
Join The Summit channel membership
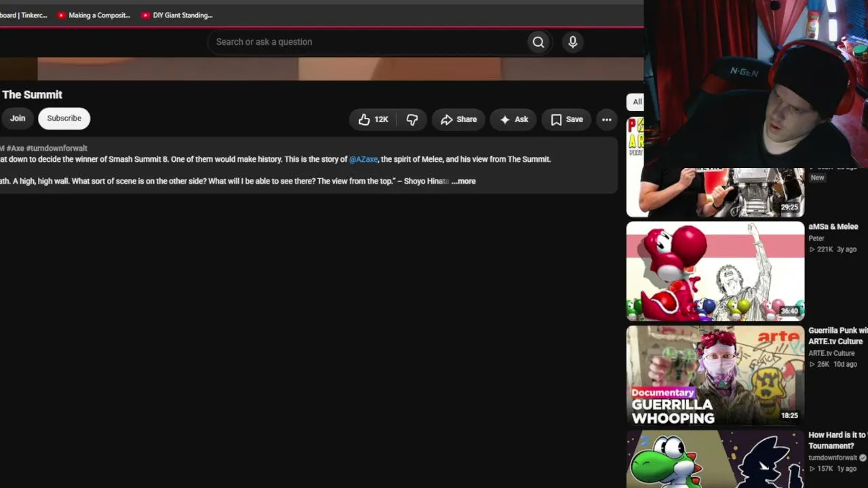coord(17,119)
